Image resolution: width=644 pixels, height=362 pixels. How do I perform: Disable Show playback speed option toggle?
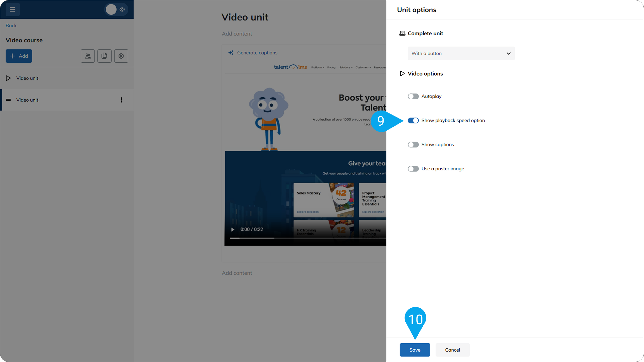(413, 120)
